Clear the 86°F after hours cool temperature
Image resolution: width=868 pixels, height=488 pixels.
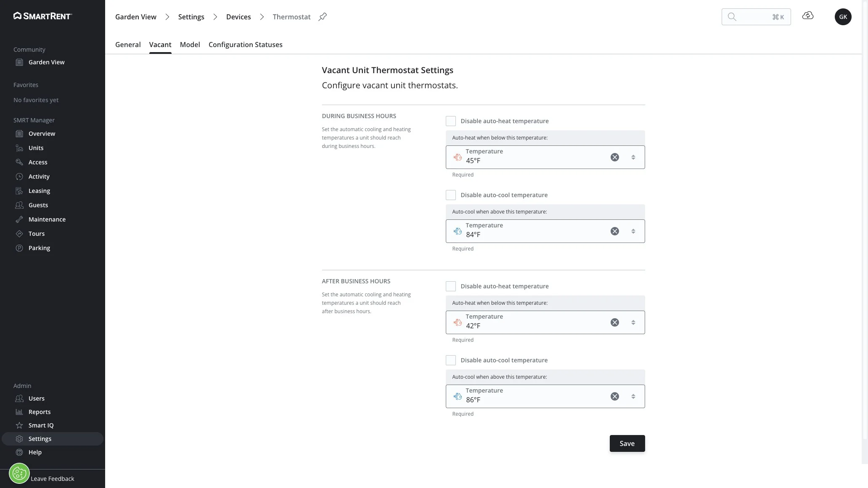[614, 396]
